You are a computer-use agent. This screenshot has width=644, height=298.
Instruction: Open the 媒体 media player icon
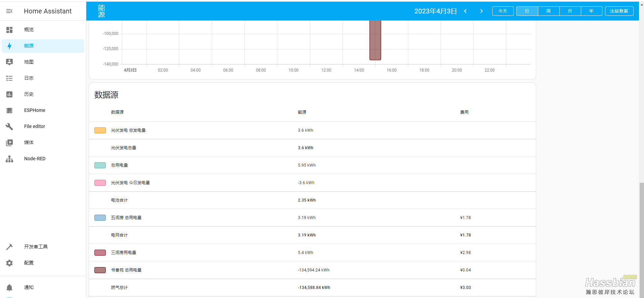point(9,143)
